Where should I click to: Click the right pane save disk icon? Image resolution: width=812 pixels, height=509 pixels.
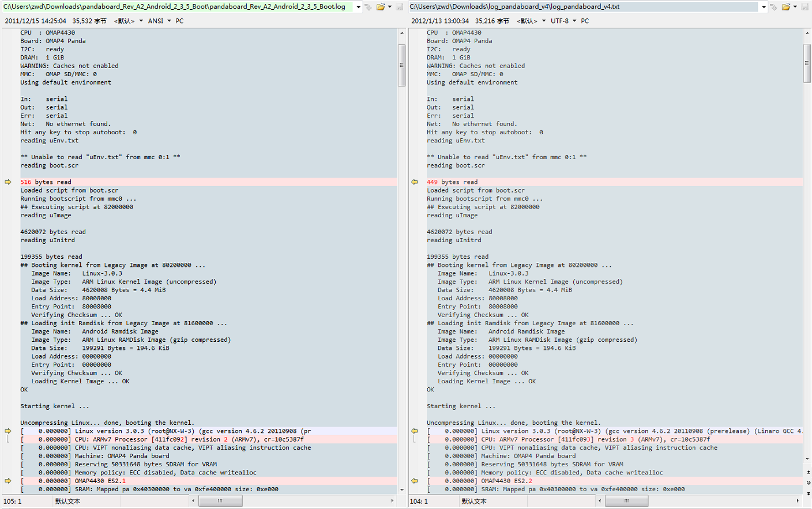(805, 7)
